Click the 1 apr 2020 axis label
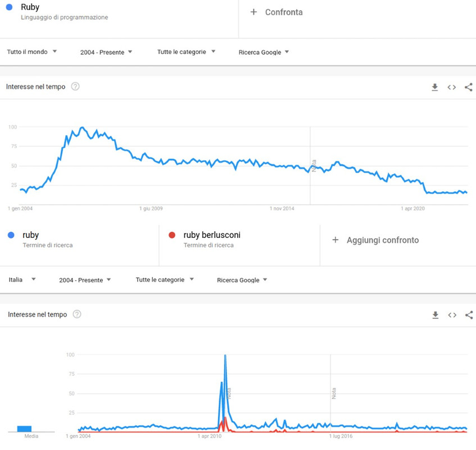Screen dimensions: 476x450 413,209
